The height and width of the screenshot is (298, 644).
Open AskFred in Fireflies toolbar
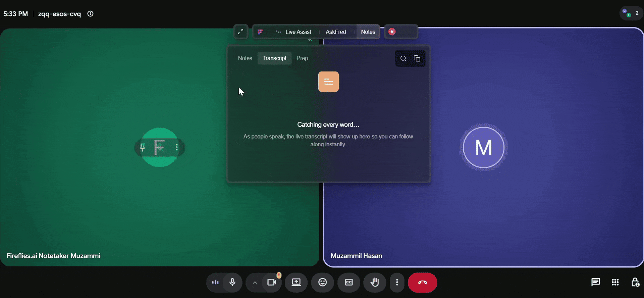pos(336,32)
